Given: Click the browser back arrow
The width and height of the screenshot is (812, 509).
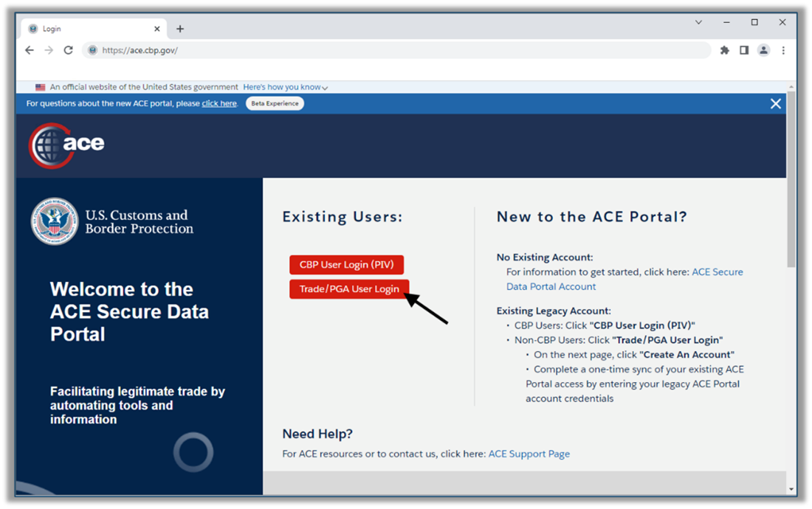Looking at the screenshot, I should (x=30, y=50).
